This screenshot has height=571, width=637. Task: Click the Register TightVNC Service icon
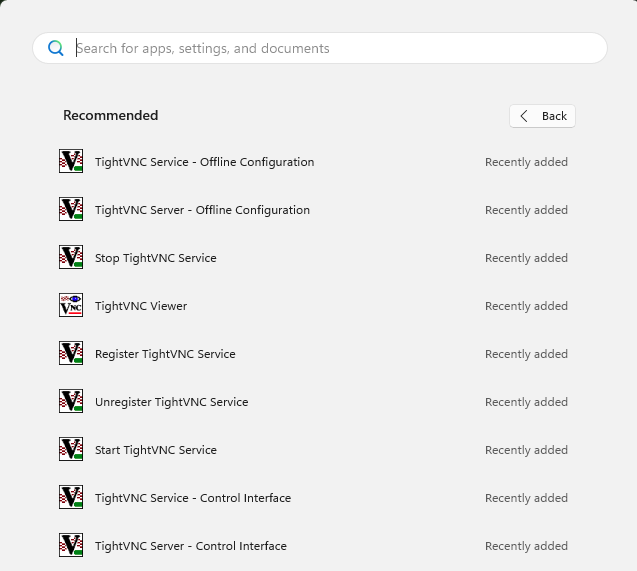pyautogui.click(x=71, y=353)
